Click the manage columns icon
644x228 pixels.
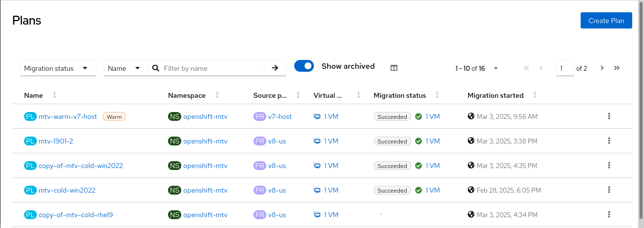tap(393, 68)
